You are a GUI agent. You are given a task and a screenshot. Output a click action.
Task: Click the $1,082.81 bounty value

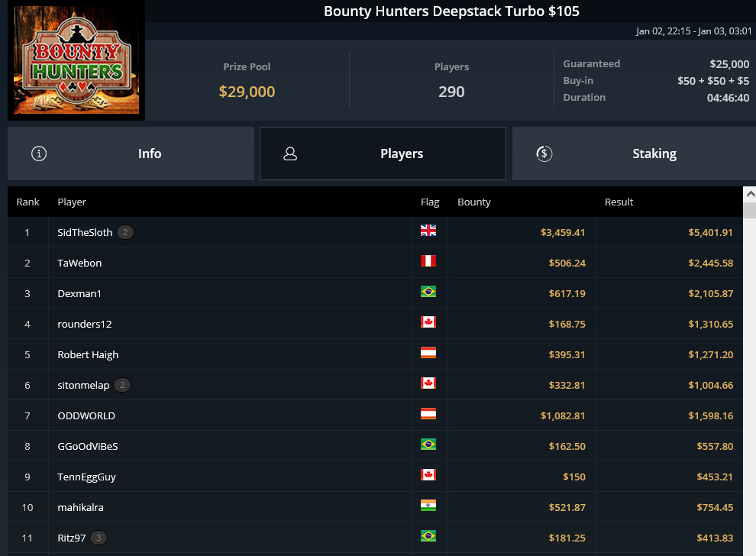pos(563,415)
